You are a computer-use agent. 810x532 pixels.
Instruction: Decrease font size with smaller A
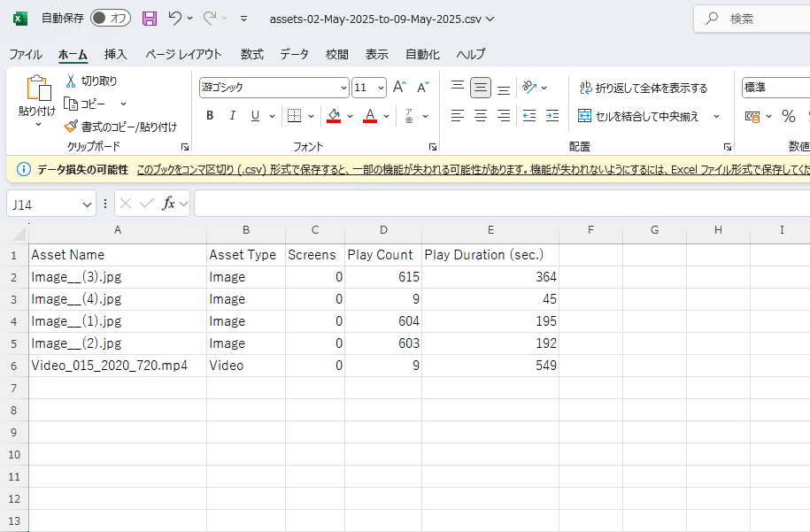423,88
